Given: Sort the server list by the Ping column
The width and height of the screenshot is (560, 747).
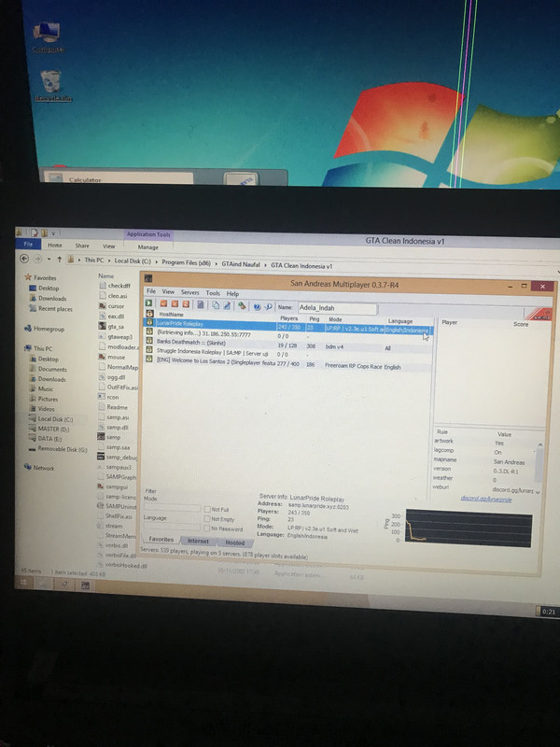Looking at the screenshot, I should click(315, 318).
